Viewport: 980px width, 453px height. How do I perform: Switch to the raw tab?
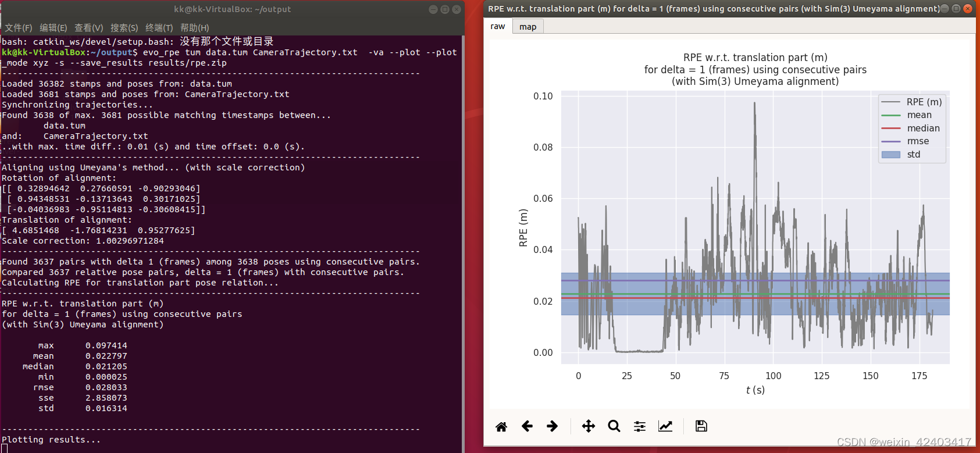pyautogui.click(x=498, y=26)
